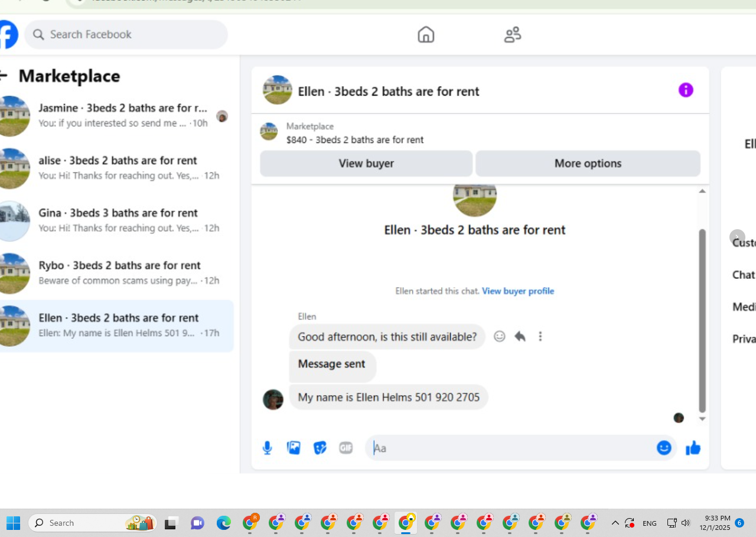
Task: Click the Facebook logo
Action: 8,34
